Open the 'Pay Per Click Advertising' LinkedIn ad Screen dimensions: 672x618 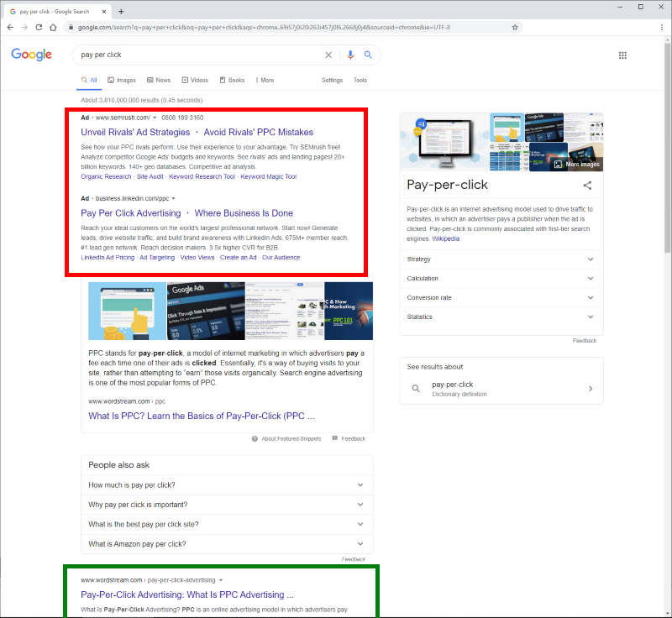tap(131, 213)
